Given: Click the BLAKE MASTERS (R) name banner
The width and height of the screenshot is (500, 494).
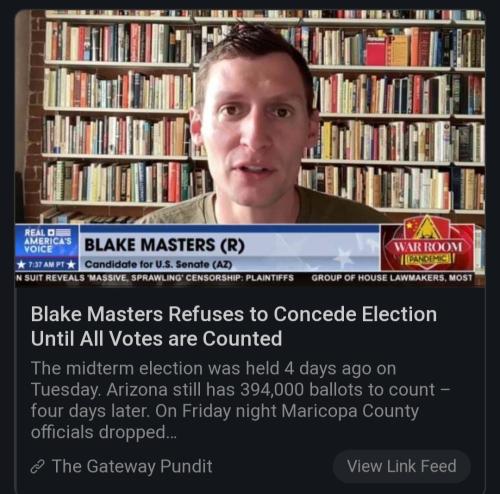Looking at the screenshot, I should (164, 245).
